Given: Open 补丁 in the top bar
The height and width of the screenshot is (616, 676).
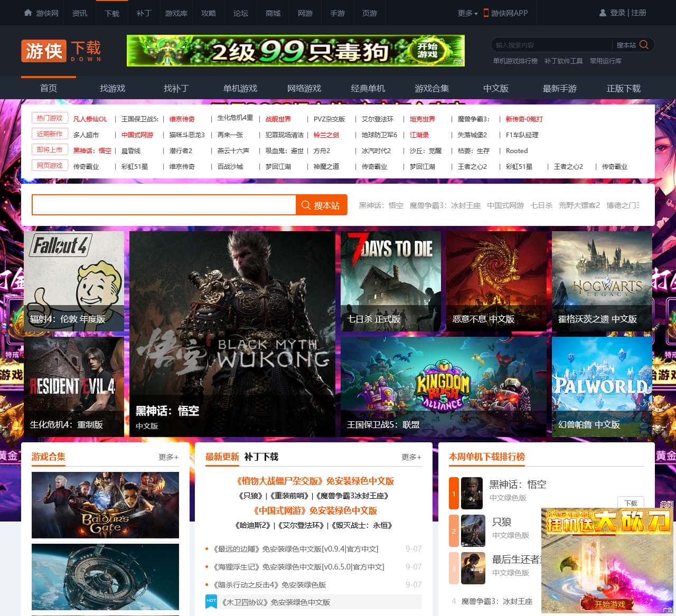Looking at the screenshot, I should (144, 13).
